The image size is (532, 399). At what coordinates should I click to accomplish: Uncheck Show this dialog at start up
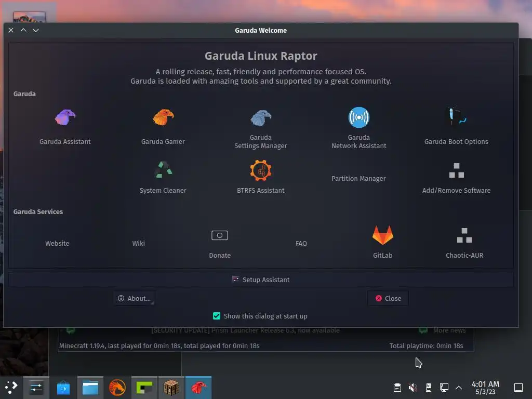point(217,316)
